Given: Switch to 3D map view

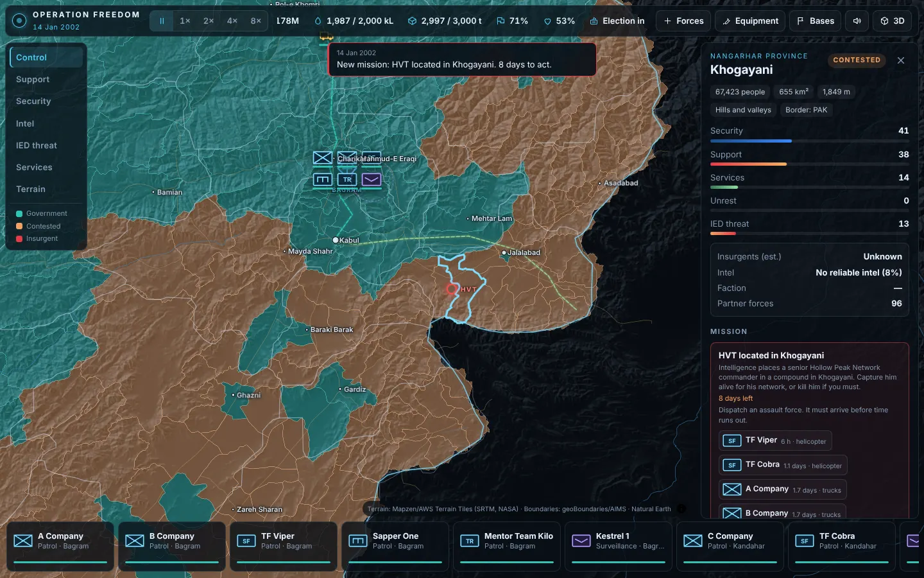Looking at the screenshot, I should coord(892,21).
